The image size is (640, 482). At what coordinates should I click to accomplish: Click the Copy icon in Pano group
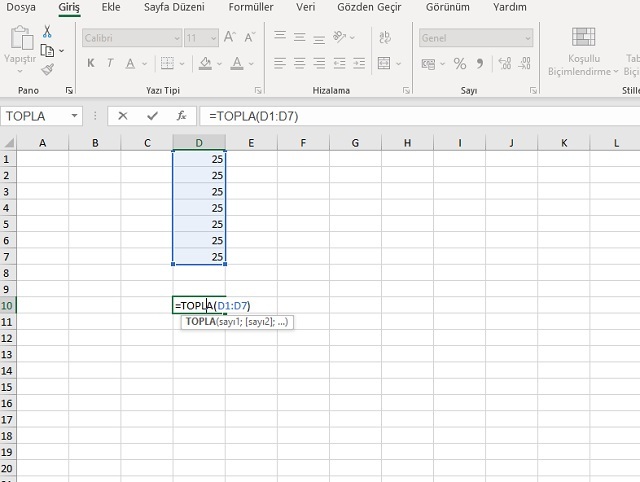click(47, 51)
